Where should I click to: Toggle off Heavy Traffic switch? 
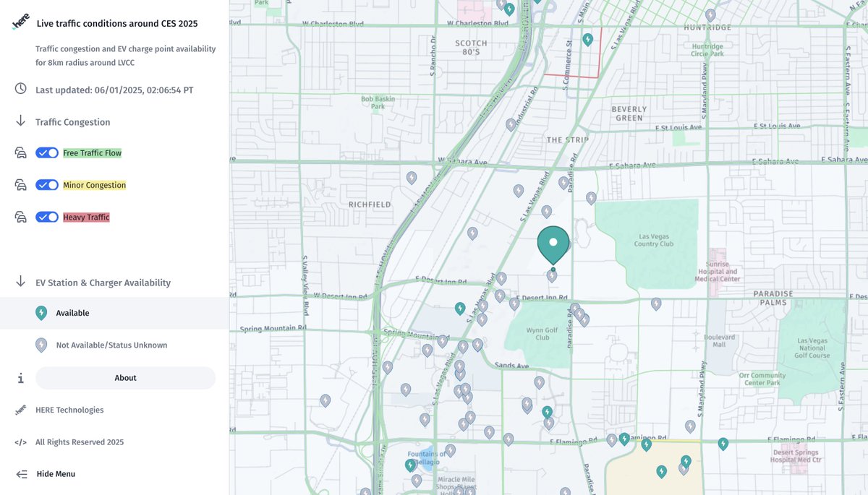click(47, 217)
